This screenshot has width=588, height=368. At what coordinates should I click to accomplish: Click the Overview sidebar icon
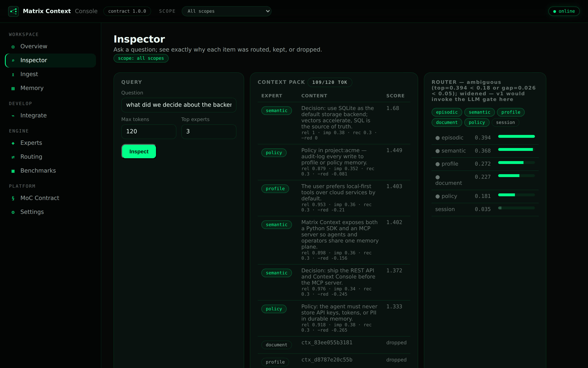(x=13, y=47)
